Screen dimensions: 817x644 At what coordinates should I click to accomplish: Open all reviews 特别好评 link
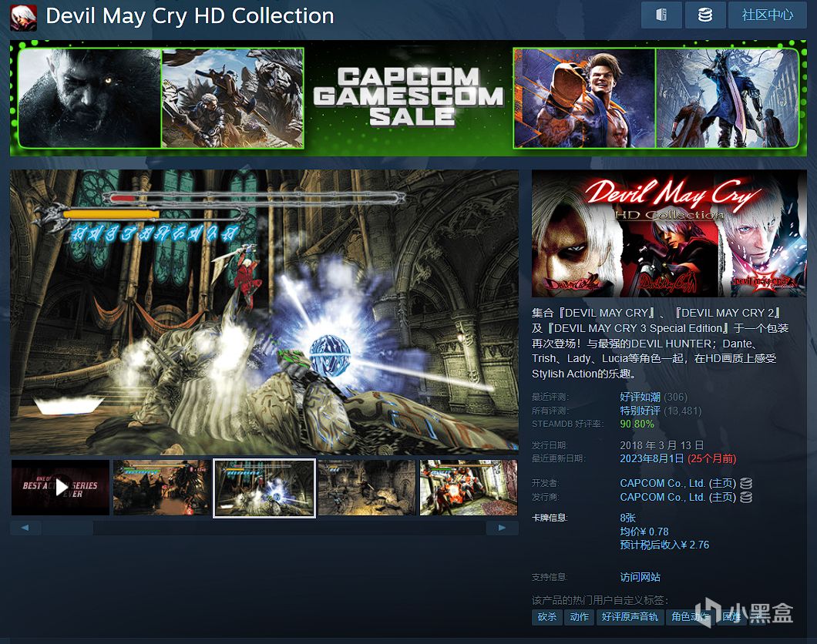click(x=640, y=411)
